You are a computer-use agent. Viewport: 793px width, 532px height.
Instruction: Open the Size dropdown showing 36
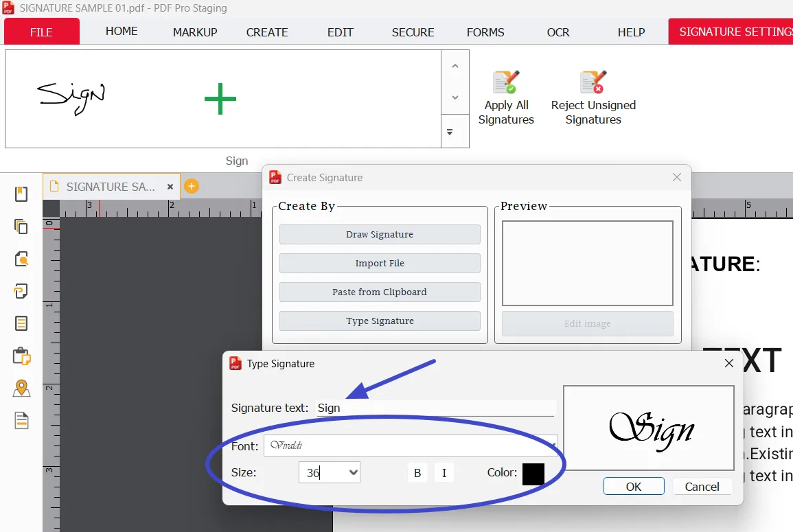[354, 472]
